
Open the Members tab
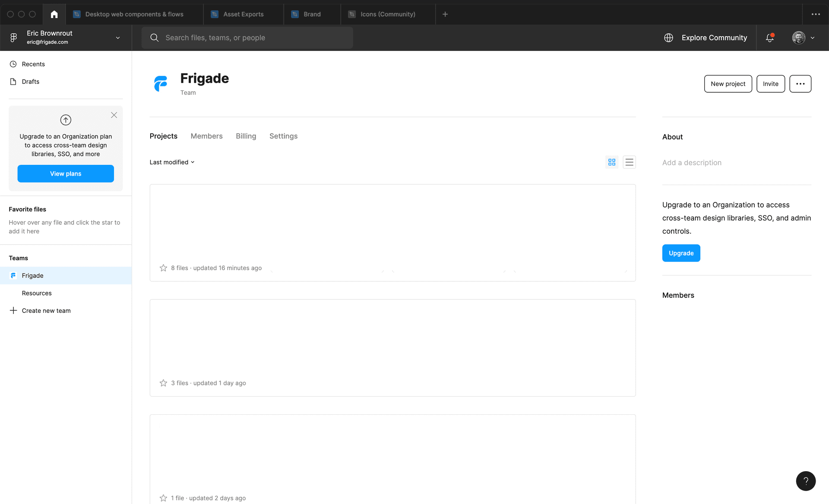206,136
